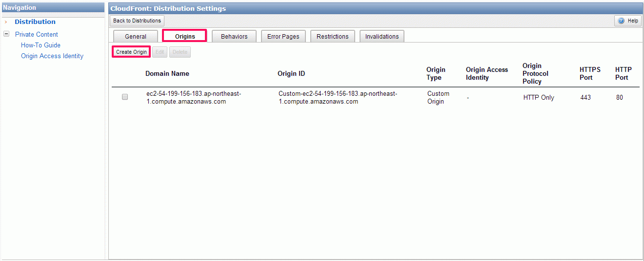Open the General tab
Screen dimensions: 644x261
tap(136, 37)
